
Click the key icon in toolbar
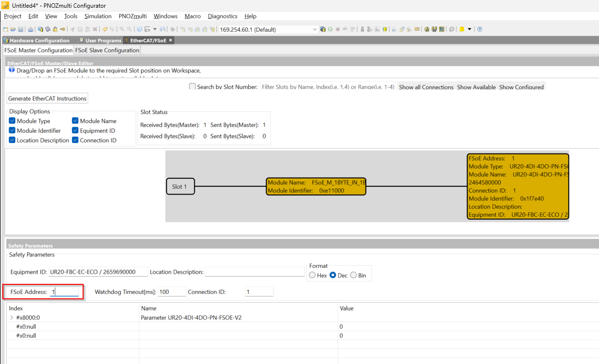(62, 29)
